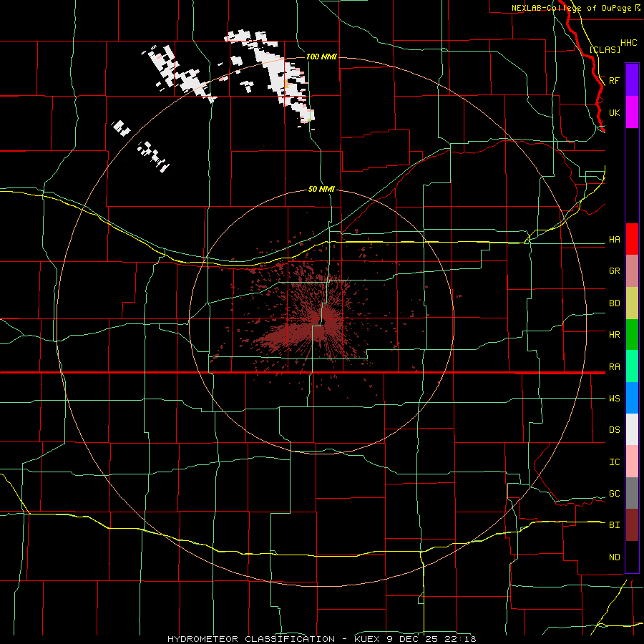Click the DS white legend swatch

632,429
